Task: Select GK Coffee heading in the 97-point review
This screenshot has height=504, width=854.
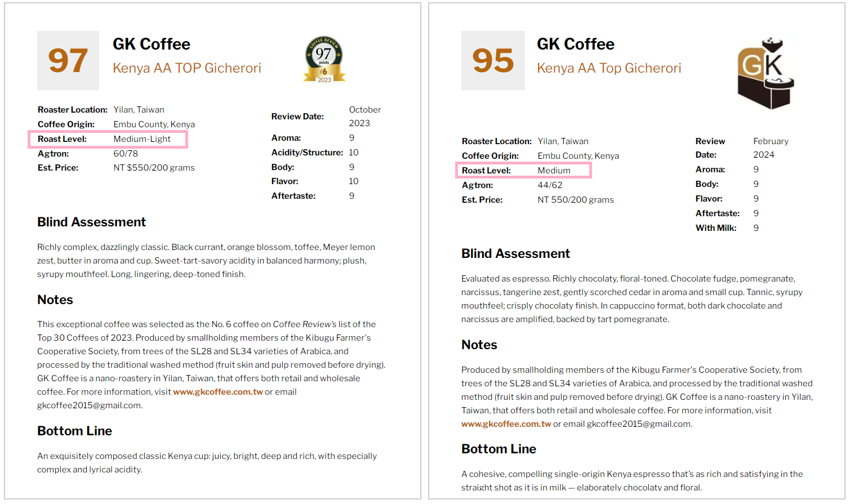Action: (152, 44)
